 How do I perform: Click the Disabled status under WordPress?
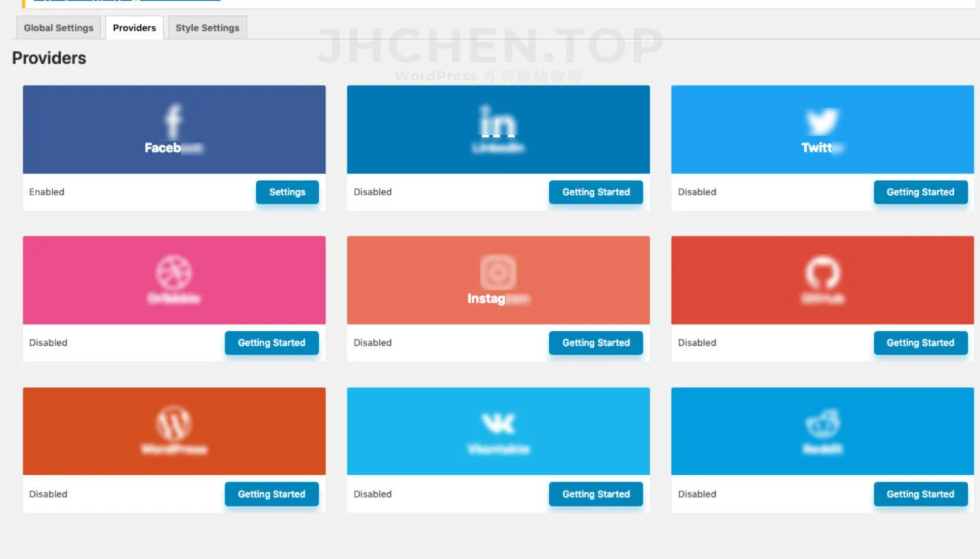point(48,494)
